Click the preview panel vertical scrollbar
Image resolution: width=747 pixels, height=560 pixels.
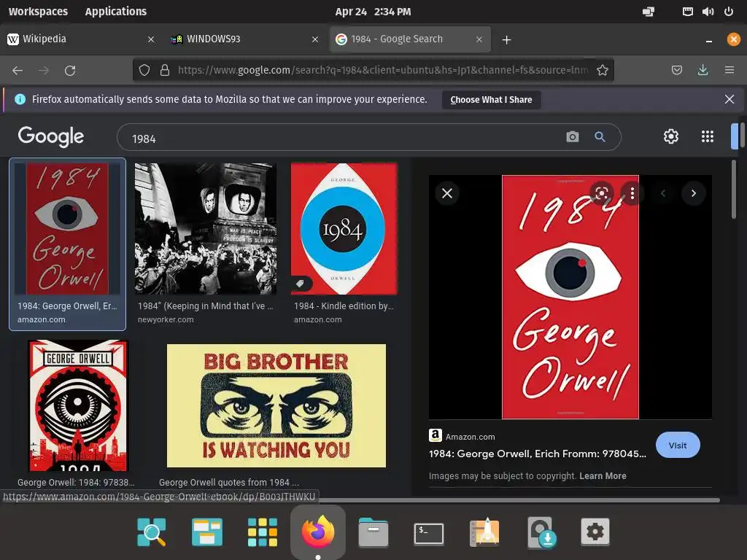(x=734, y=190)
